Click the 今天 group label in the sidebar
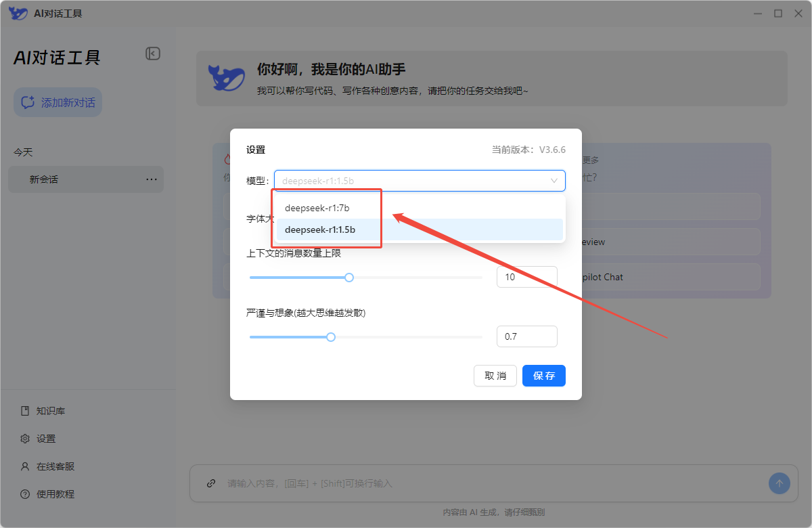 click(x=23, y=152)
